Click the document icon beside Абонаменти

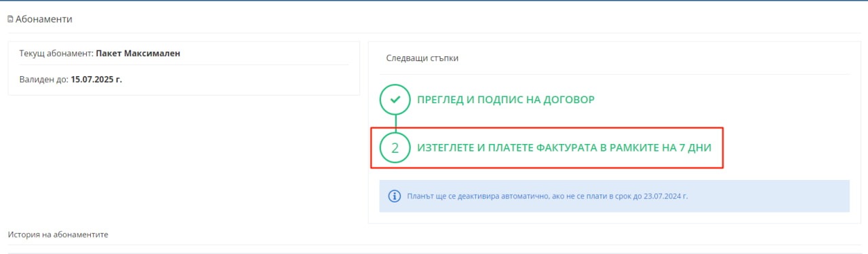point(10,19)
